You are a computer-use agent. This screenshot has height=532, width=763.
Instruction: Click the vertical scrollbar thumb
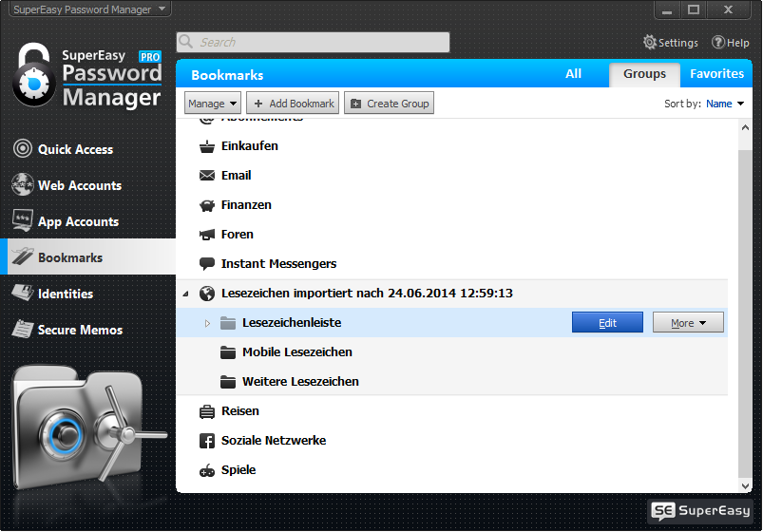click(x=745, y=313)
